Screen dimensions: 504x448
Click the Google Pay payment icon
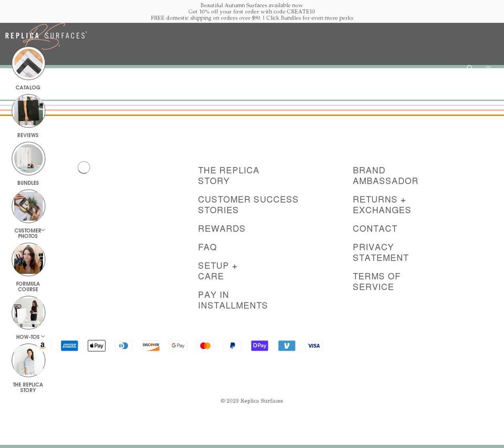[x=177, y=346]
